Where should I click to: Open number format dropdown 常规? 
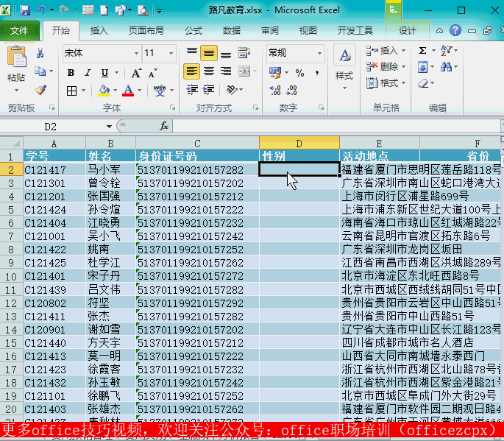pos(319,53)
